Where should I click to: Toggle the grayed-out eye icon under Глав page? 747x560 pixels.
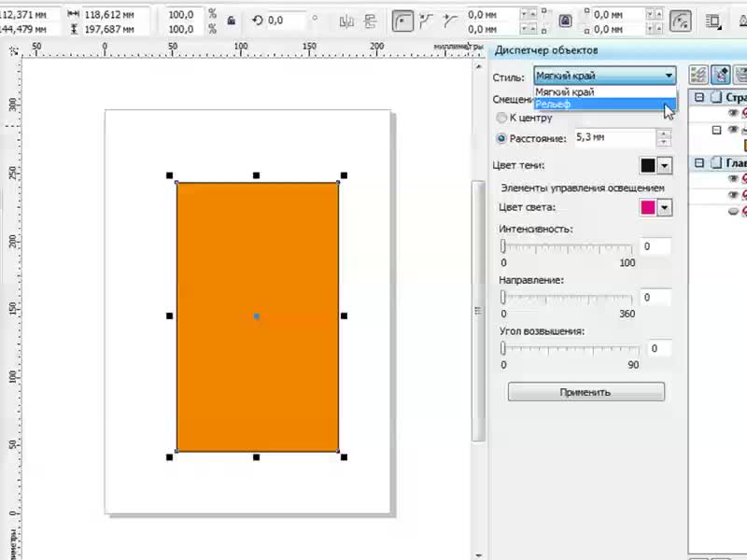point(733,211)
